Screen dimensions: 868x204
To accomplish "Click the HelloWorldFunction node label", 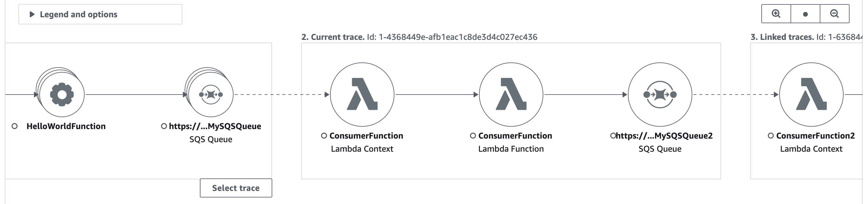I will coord(66,127).
